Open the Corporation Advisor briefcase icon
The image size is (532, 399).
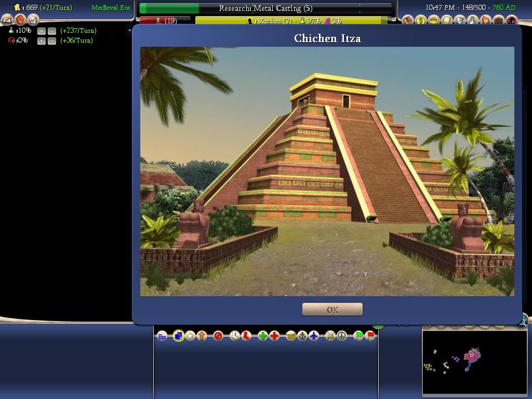click(x=498, y=20)
